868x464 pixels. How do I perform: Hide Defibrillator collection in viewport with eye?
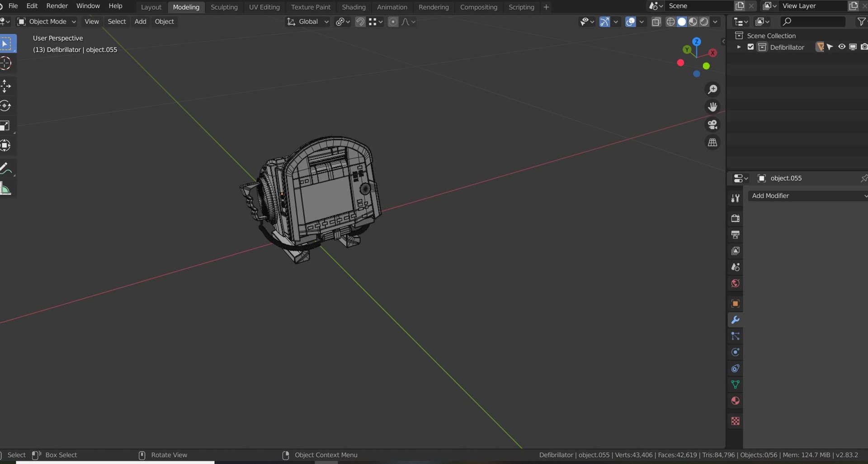point(842,47)
